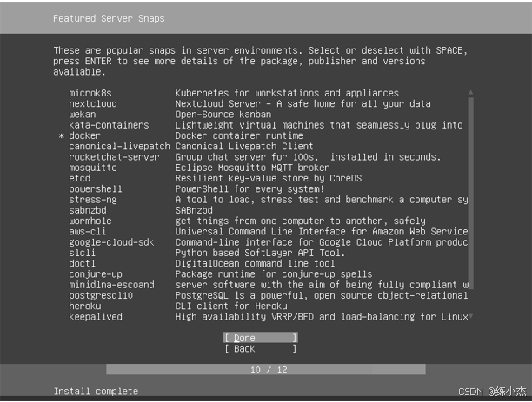Viewport: 532px width, 402px height.
Task: Choose the stress-ng snap row
Action: (x=263, y=200)
